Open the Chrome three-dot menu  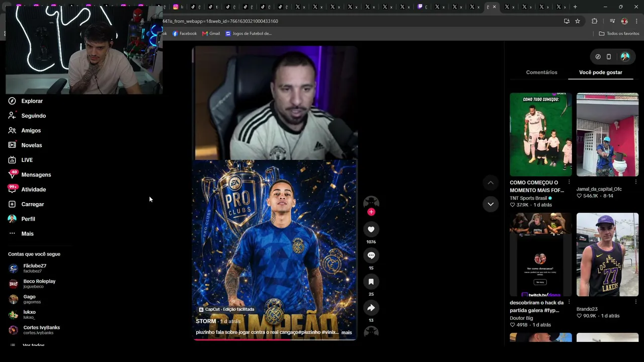[637, 21]
